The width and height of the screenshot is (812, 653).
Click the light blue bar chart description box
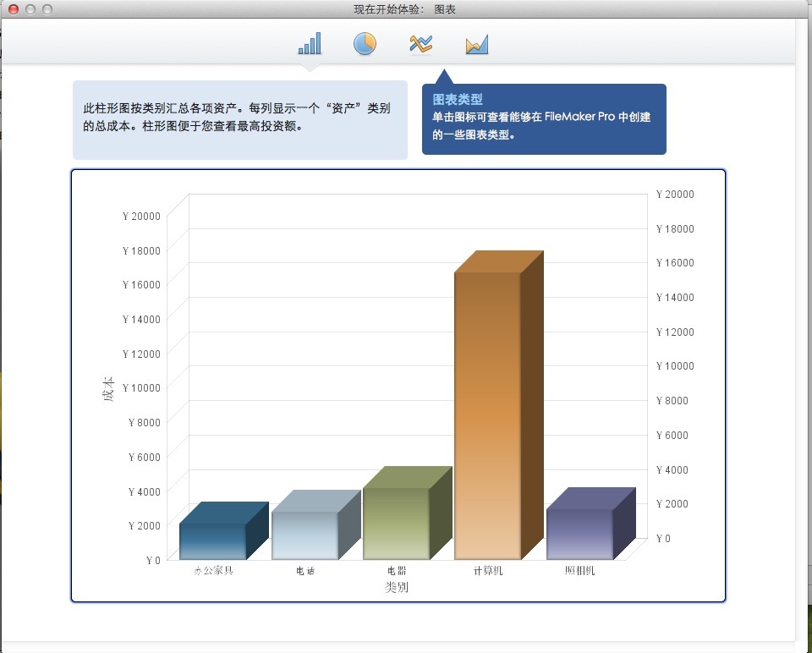(239, 119)
